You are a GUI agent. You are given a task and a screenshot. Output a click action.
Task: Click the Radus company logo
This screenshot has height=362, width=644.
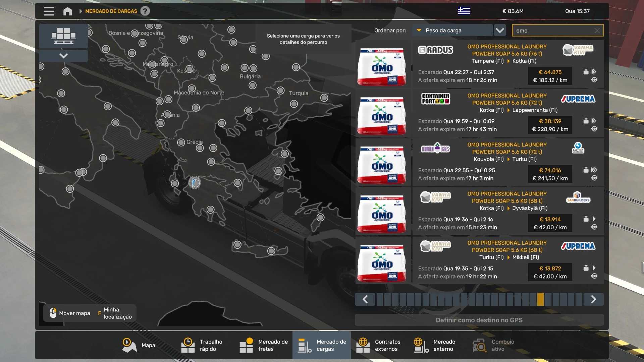[435, 50]
